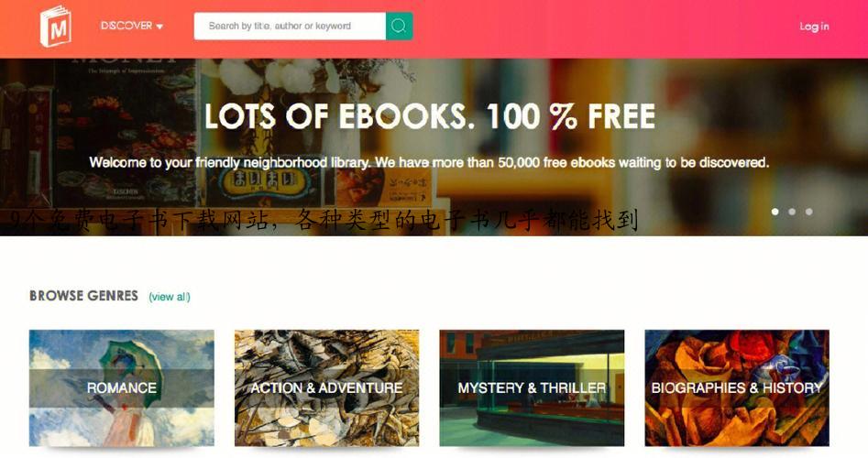Click the green magnifier search icon
Screen dimensions: 868x458
399,26
